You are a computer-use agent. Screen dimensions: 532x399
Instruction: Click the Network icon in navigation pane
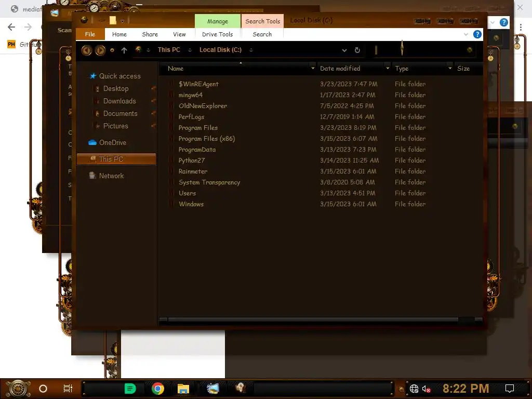[x=92, y=176]
